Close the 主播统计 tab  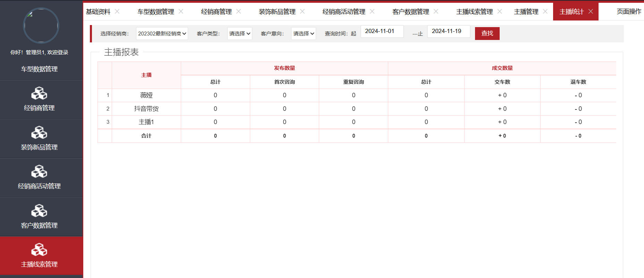pyautogui.click(x=591, y=11)
